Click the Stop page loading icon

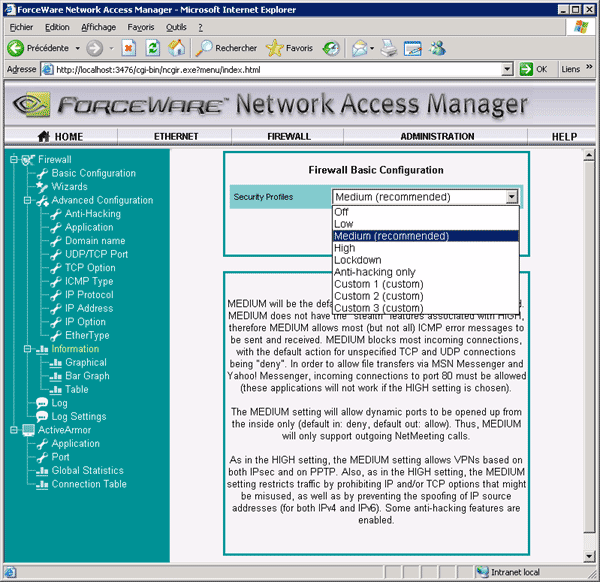point(129,48)
